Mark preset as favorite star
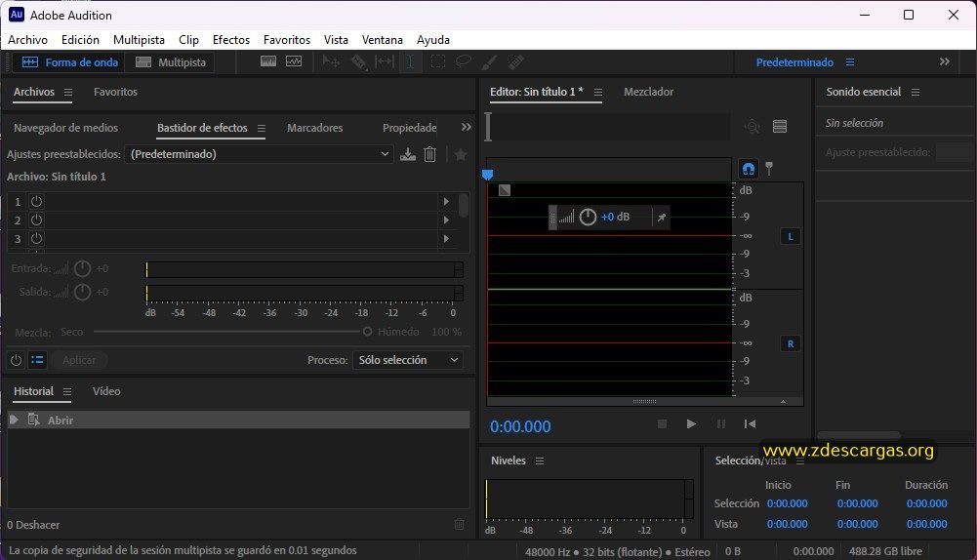The height and width of the screenshot is (560, 977). pyautogui.click(x=461, y=154)
